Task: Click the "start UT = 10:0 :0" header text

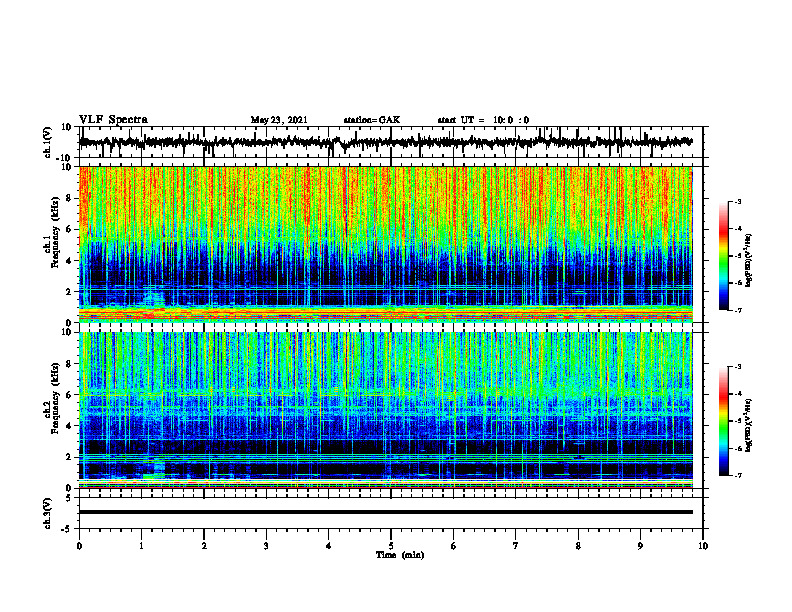Action: pos(483,120)
